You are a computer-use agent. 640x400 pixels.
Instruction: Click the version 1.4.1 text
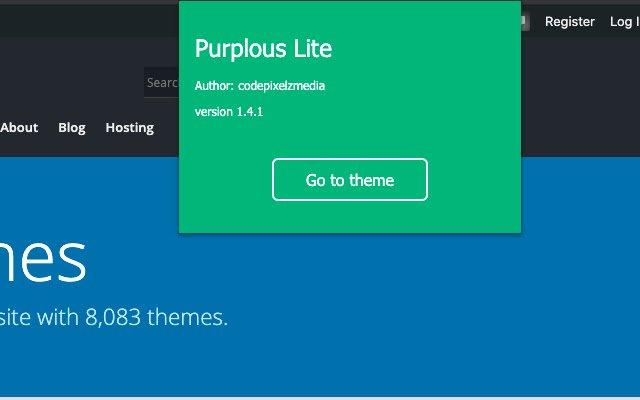[x=229, y=112]
